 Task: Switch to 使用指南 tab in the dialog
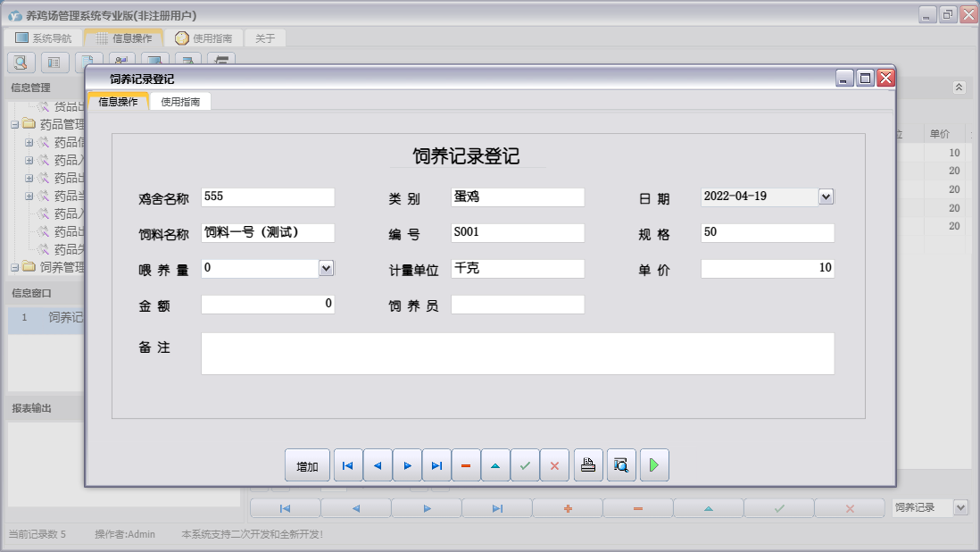click(x=180, y=102)
